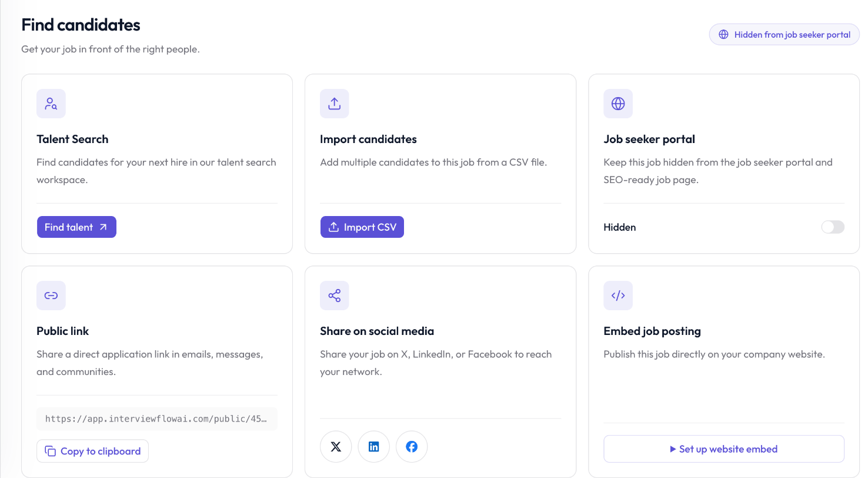The height and width of the screenshot is (478, 868).
Task: Click the Share on social media title
Action: (377, 331)
